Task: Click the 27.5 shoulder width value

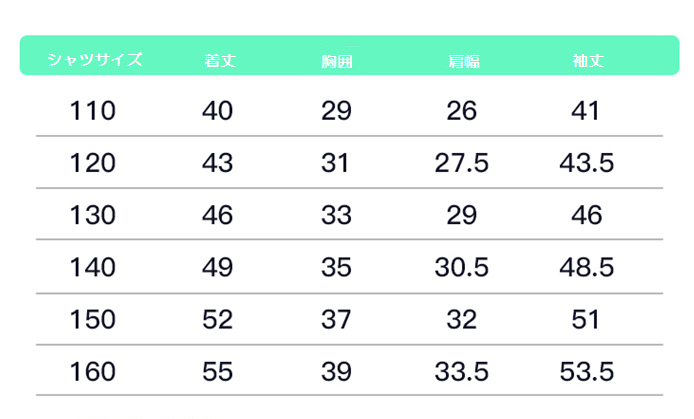Action: tap(462, 163)
